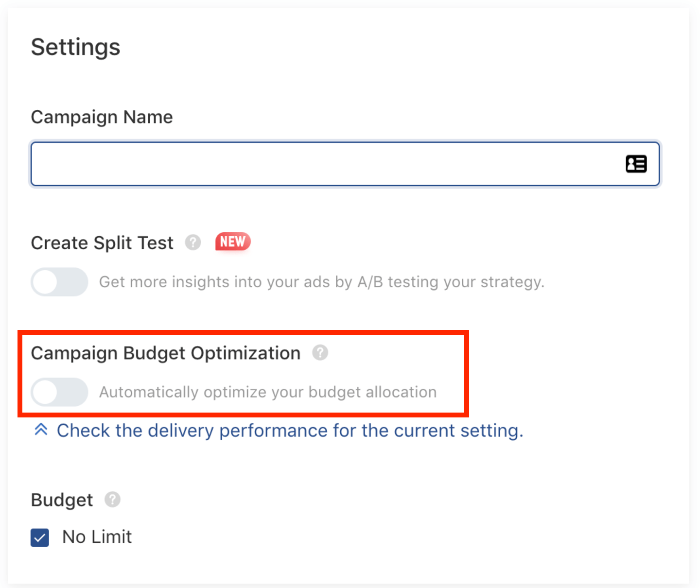This screenshot has height=588, width=700.
Task: Click the Campaign Budget Optimization heading
Action: pos(166,353)
